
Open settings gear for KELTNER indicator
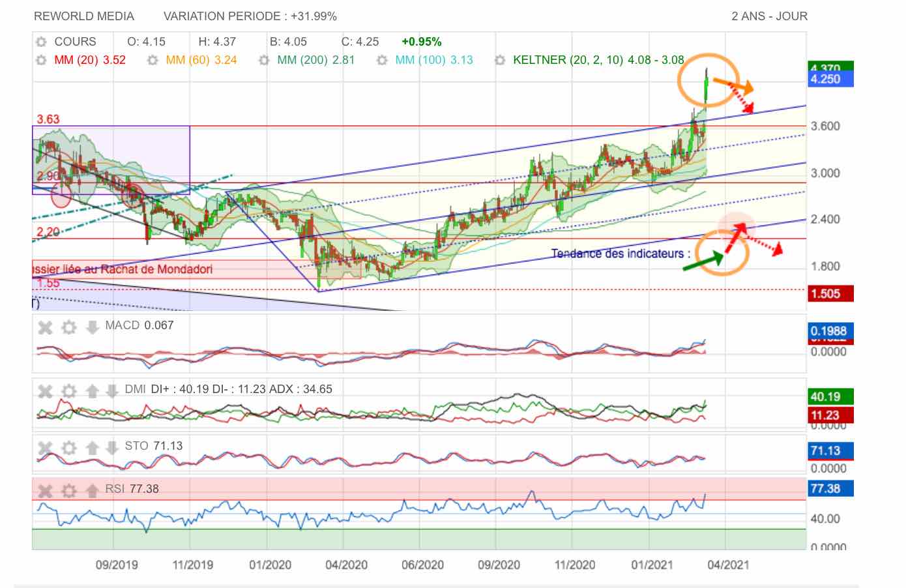500,60
